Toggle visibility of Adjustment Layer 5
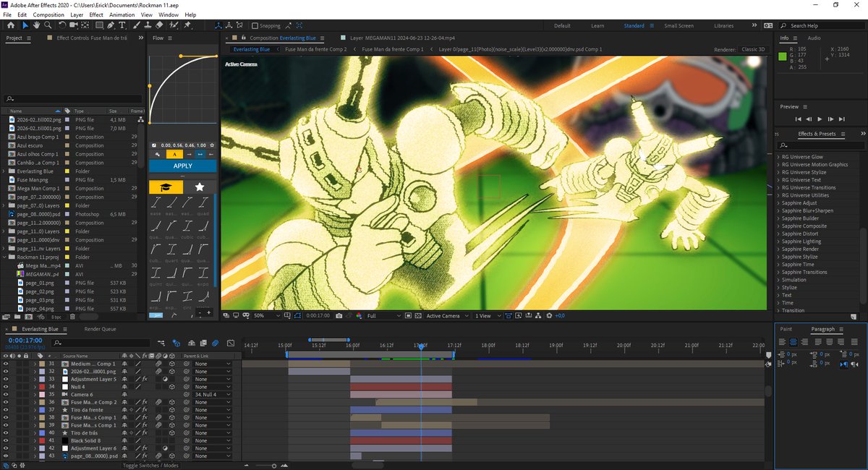Viewport: 868px width, 470px height. (6, 380)
